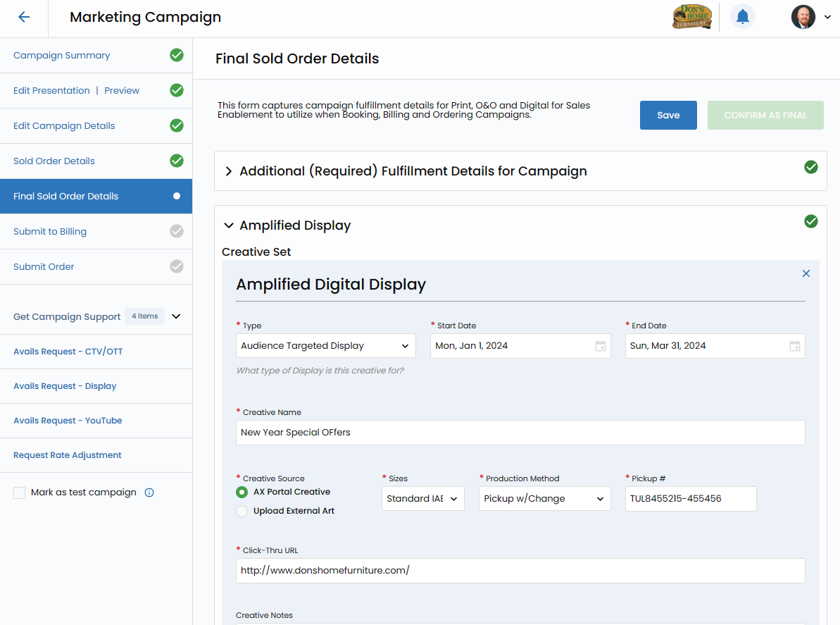
Task: Open the notifications bell
Action: (x=742, y=17)
